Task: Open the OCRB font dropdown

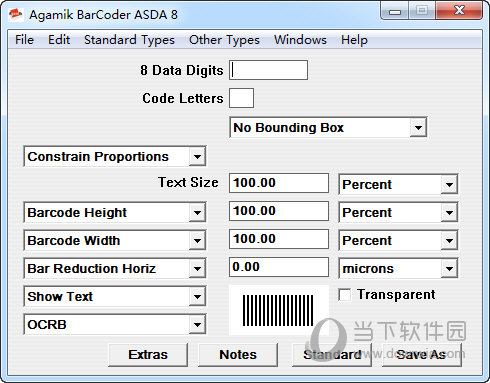Action: (x=115, y=324)
